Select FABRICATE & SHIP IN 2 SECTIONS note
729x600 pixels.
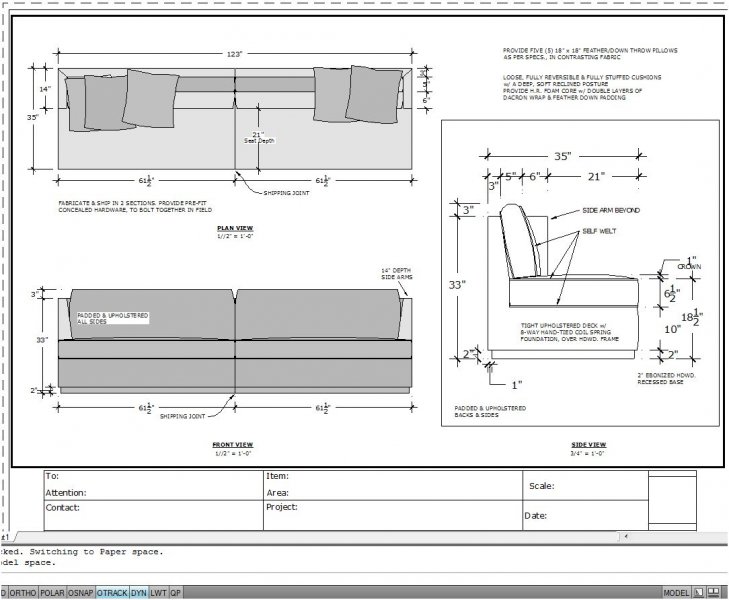(135, 206)
